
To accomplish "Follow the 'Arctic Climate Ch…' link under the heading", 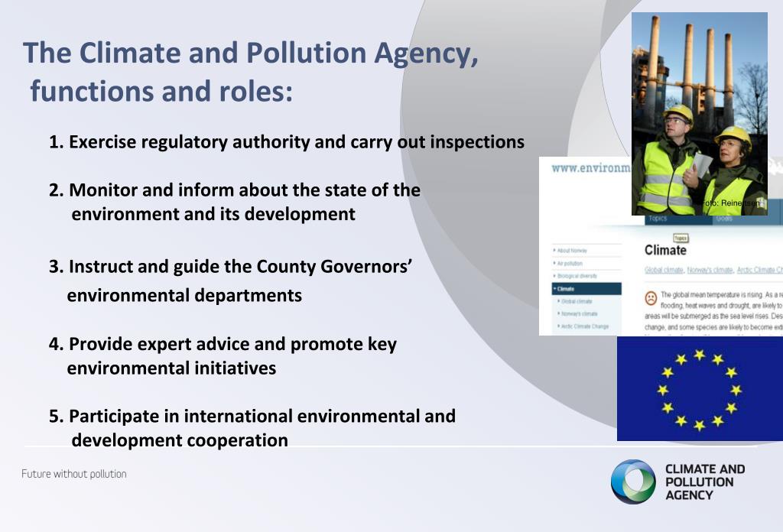I will 759,270.
